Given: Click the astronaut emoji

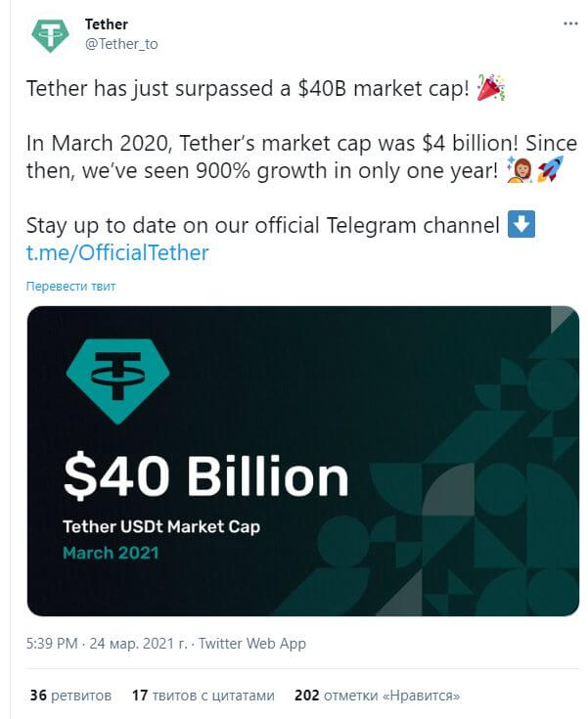Looking at the screenshot, I should [x=520, y=169].
